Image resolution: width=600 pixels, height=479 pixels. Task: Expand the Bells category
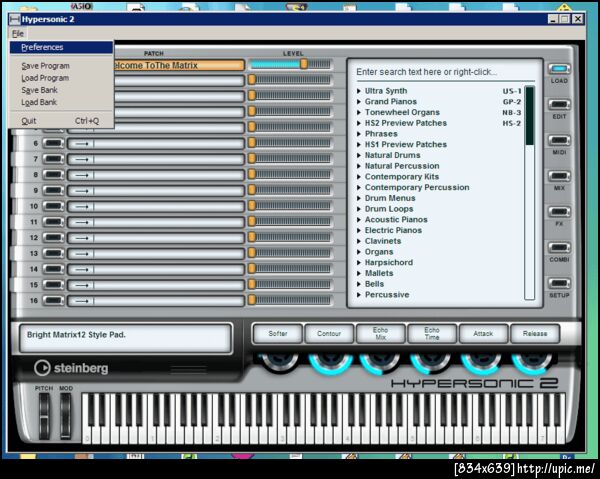pyautogui.click(x=359, y=284)
